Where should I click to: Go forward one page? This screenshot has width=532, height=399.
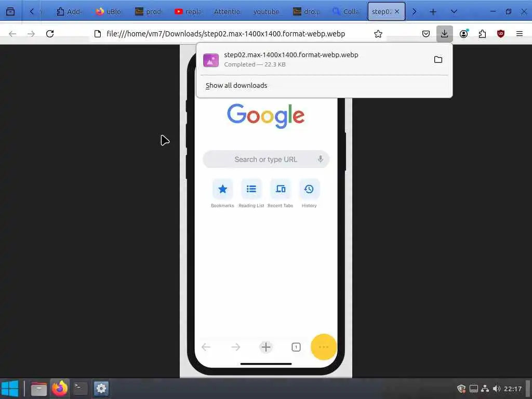pos(31,34)
